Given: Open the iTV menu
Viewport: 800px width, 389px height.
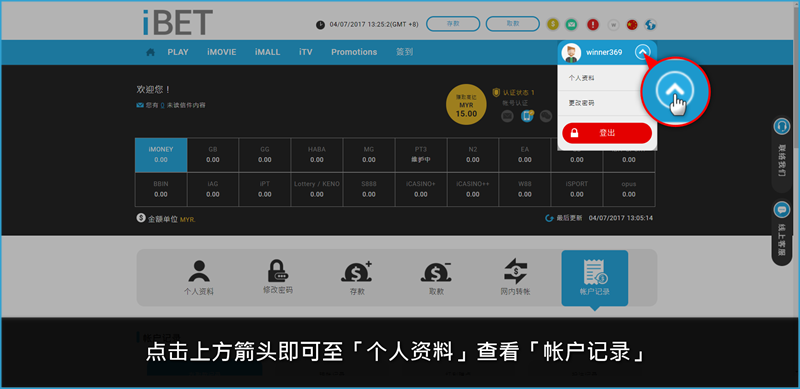Looking at the screenshot, I should coord(306,52).
